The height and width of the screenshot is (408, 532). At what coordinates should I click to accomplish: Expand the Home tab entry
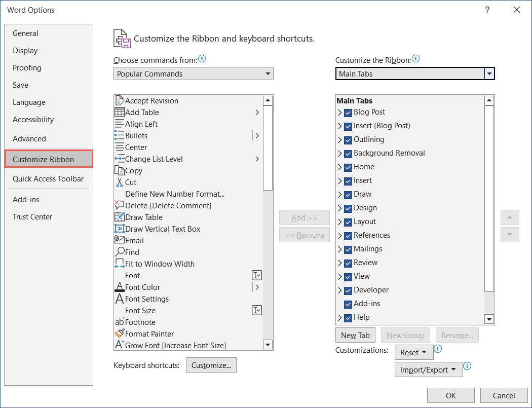340,167
